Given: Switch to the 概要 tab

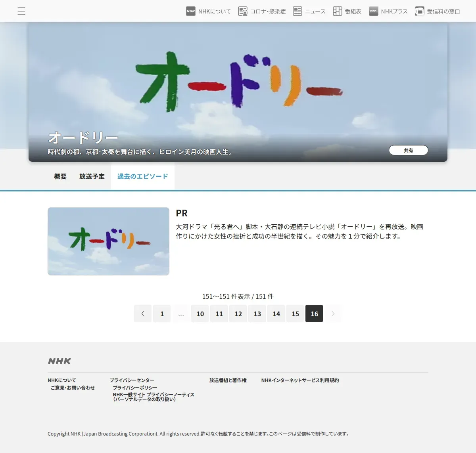Looking at the screenshot, I should coord(60,176).
